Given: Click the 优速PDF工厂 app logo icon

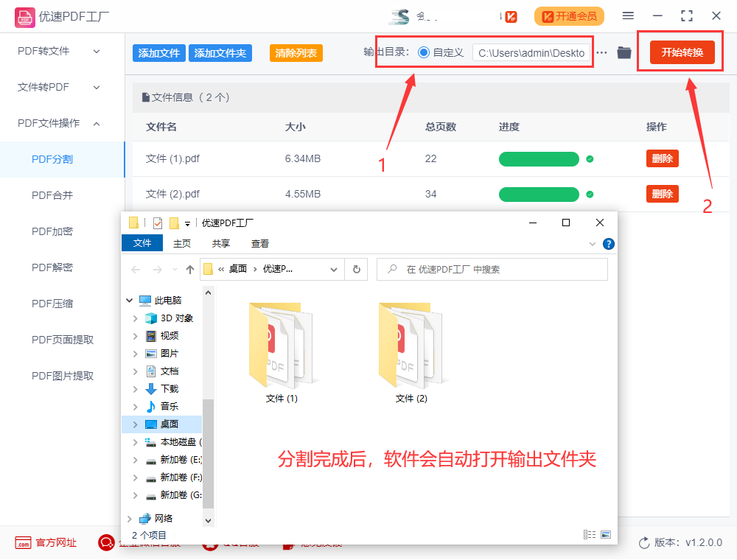Looking at the screenshot, I should pyautogui.click(x=24, y=17).
